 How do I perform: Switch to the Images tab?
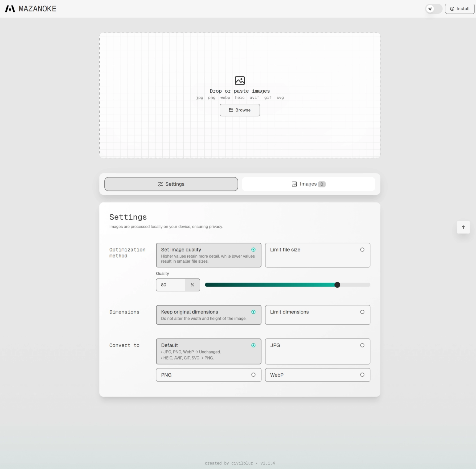(x=309, y=184)
